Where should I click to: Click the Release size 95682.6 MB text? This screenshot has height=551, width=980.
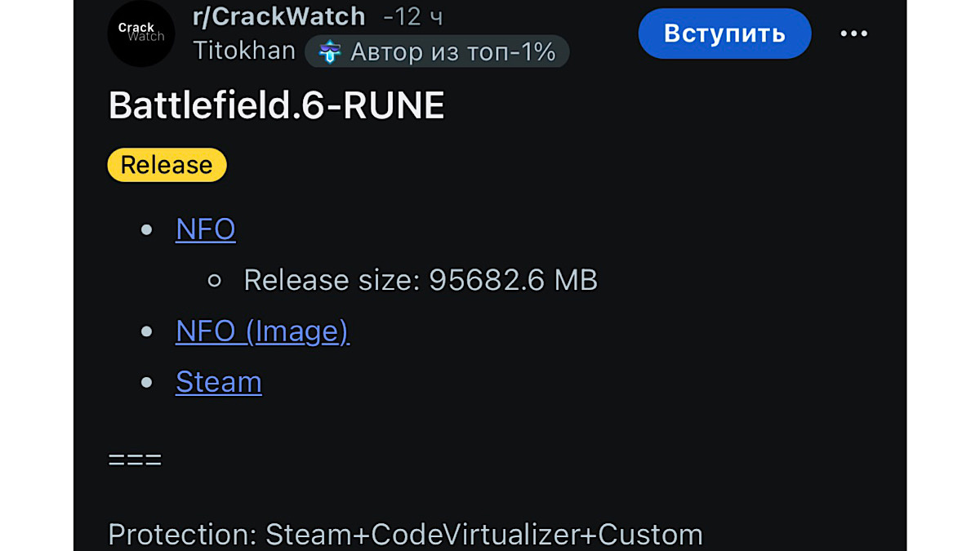(x=421, y=280)
